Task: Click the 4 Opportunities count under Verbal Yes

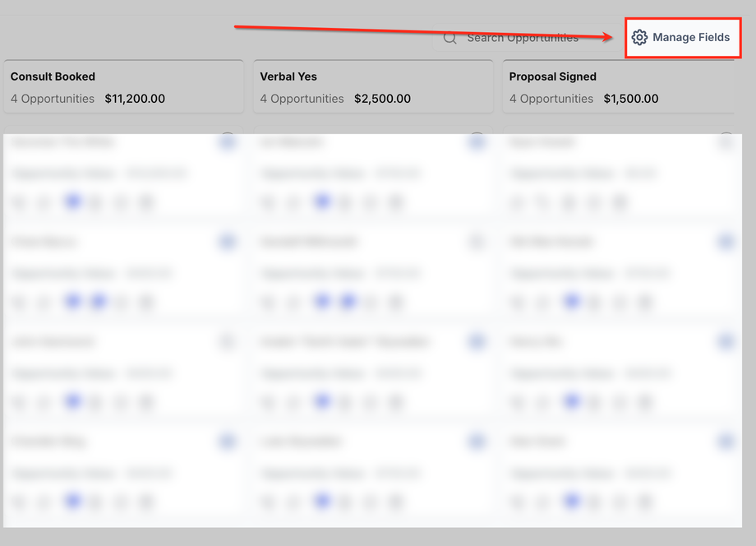Action: [302, 99]
